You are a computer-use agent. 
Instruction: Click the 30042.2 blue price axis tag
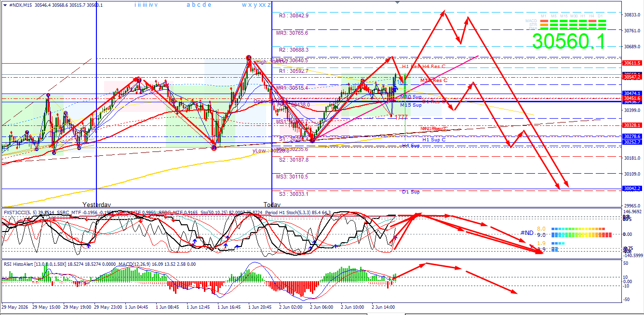click(631, 189)
